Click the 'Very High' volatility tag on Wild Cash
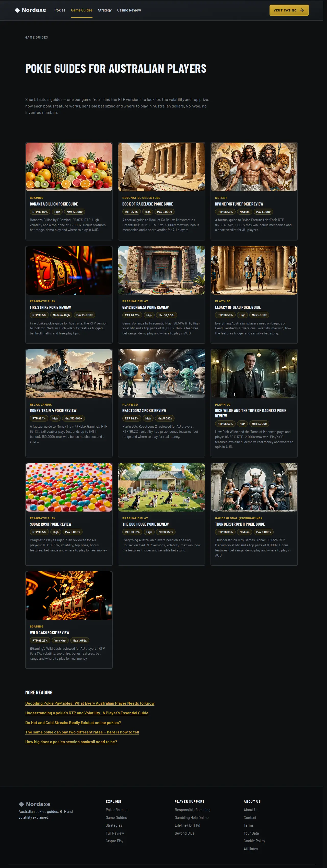Image resolution: width=327 pixels, height=868 pixels. point(60,641)
